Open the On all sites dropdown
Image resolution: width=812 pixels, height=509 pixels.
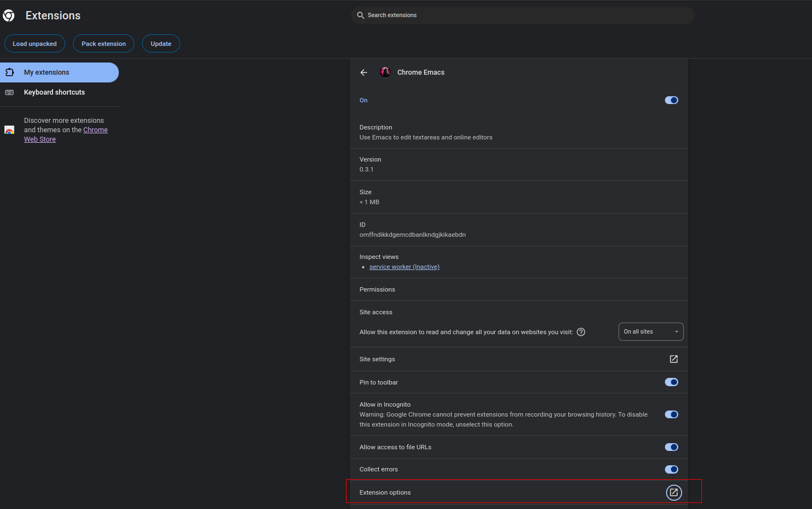(x=651, y=332)
